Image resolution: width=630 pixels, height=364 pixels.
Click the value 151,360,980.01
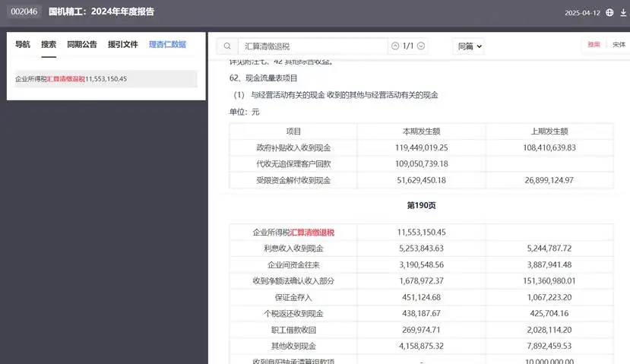549,281
